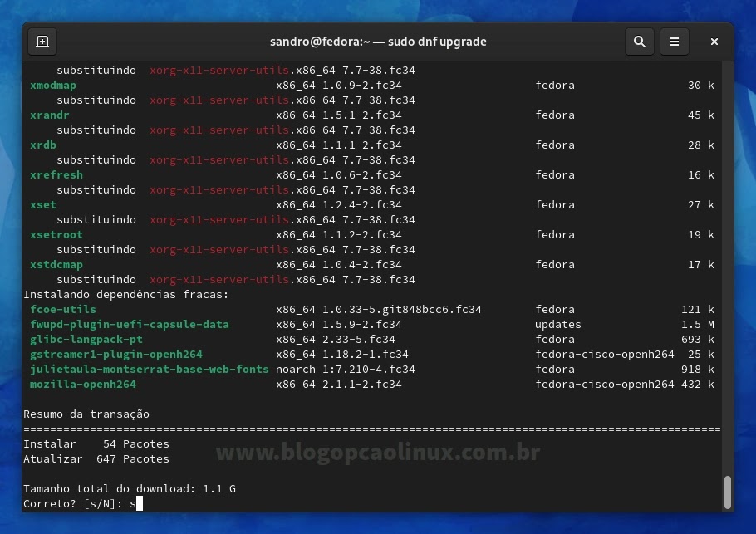Screen dimensions: 756x534
Task: Click gstreamer1-plugin-openh264 package name
Action: click(x=116, y=355)
